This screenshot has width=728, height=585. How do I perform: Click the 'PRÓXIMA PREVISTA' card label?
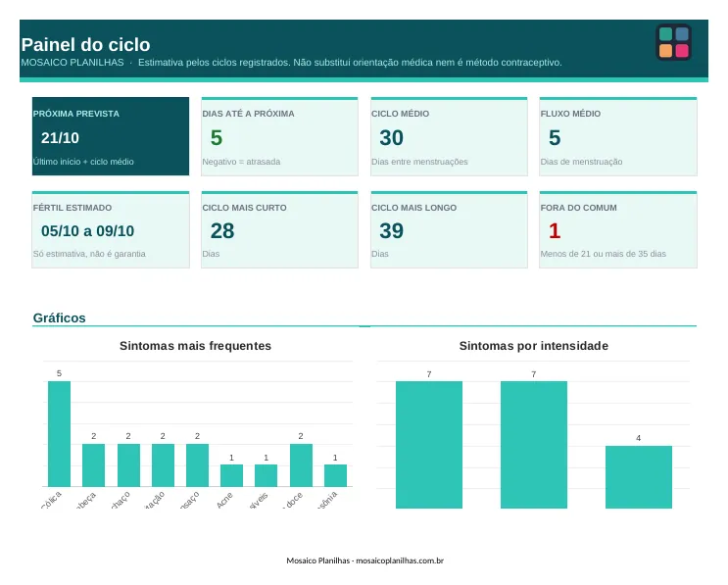click(76, 114)
